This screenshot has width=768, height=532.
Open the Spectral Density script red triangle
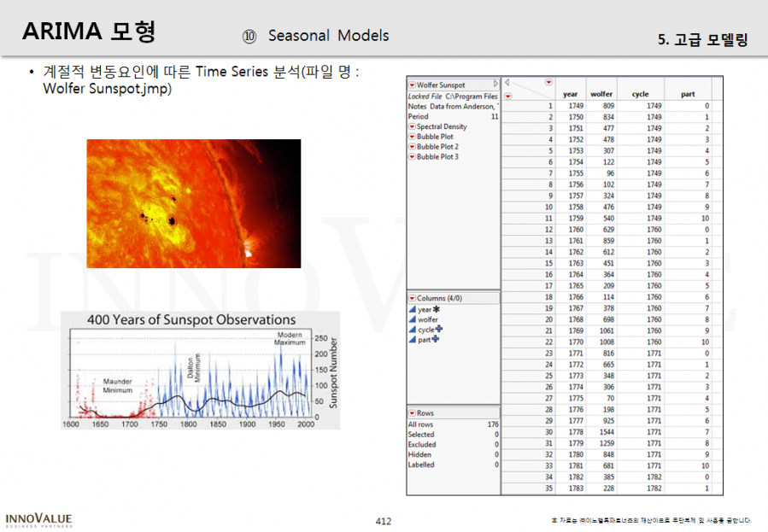[412, 126]
